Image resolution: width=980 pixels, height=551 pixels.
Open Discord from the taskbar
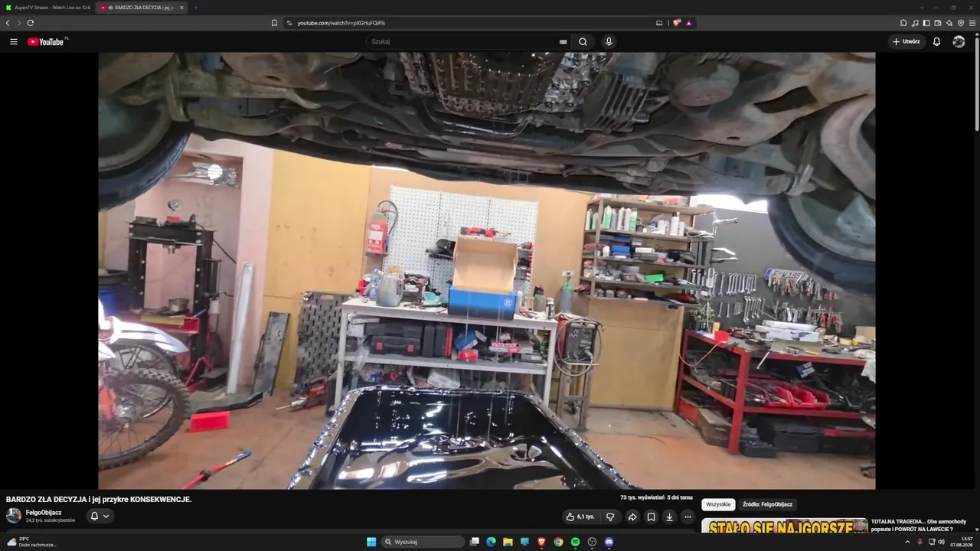[x=609, y=542]
